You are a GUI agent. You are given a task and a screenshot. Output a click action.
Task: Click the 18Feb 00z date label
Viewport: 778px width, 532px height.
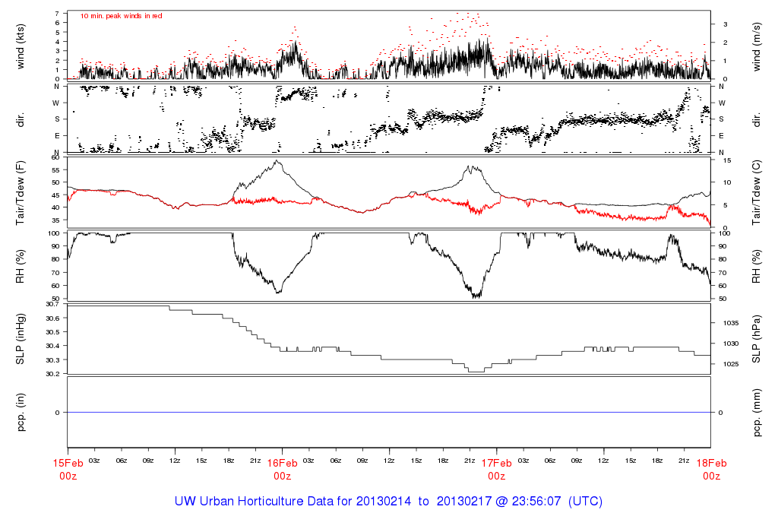coord(711,470)
